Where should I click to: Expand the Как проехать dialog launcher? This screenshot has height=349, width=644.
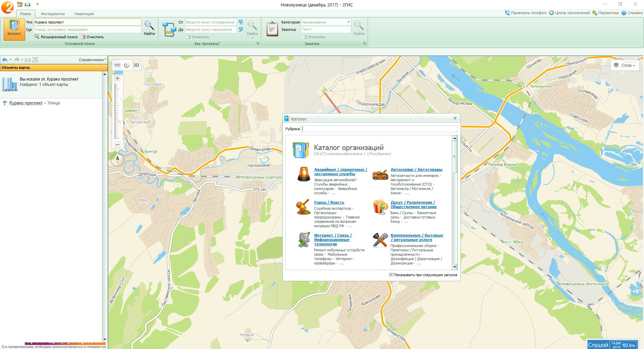coord(258,44)
